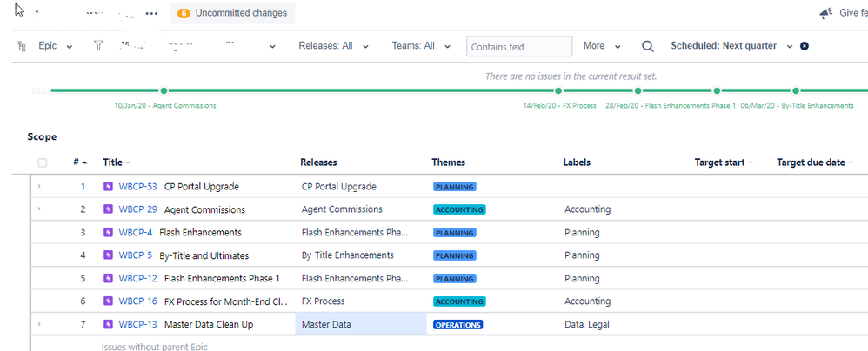Click the Labels column header
The height and width of the screenshot is (351, 868).
point(577,162)
